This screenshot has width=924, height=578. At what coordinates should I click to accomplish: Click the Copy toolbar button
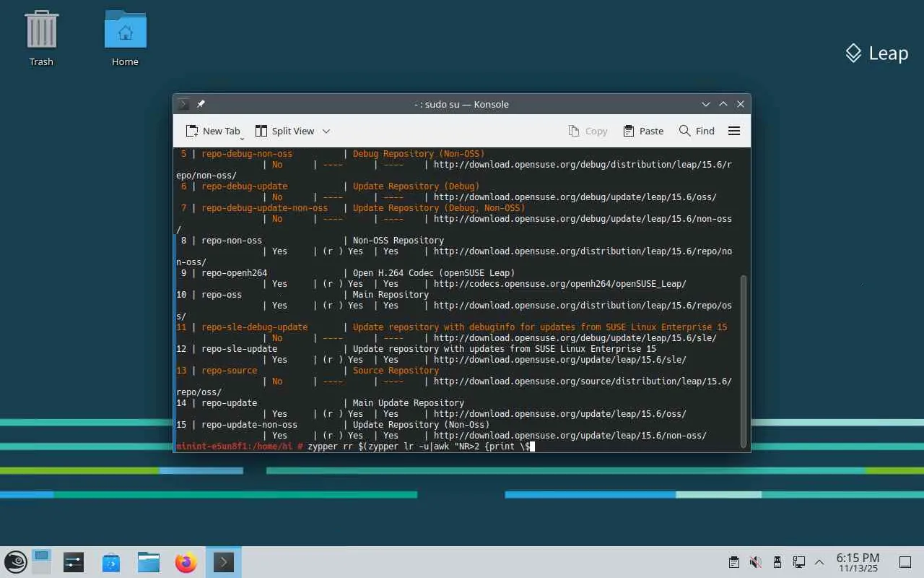[x=588, y=131]
